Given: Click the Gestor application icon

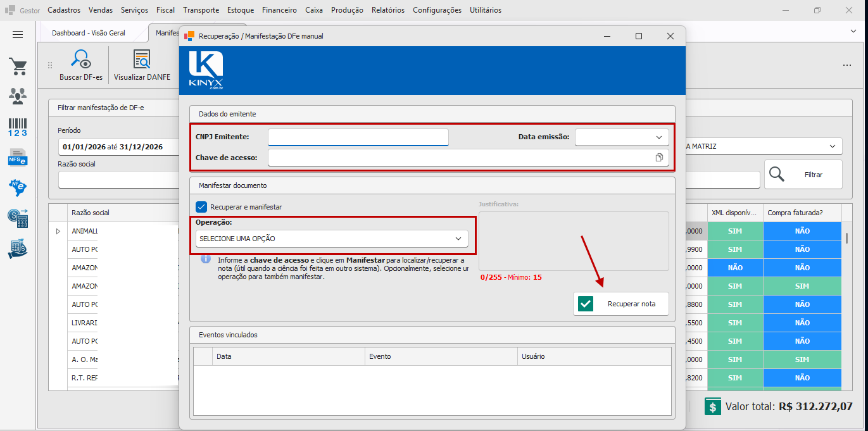Looking at the screenshot, I should click(10, 10).
